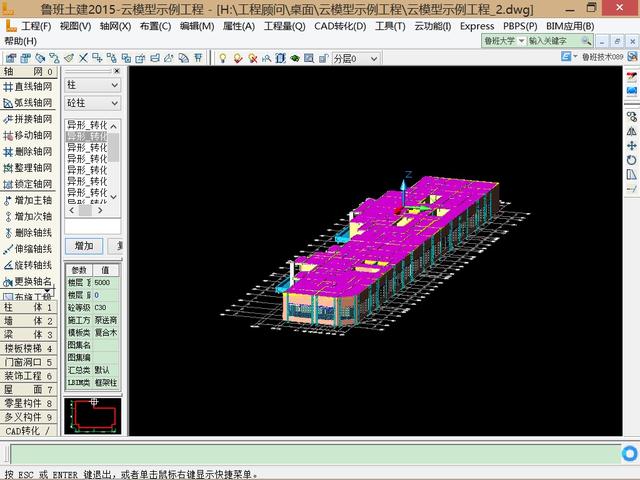Click the 输入关键字 search input field
The height and width of the screenshot is (480, 640).
(559, 42)
